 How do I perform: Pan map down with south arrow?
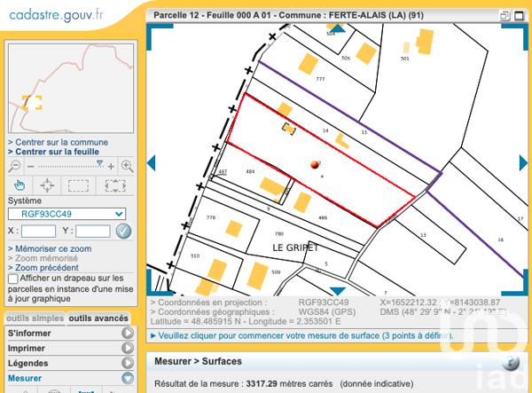tap(337, 290)
